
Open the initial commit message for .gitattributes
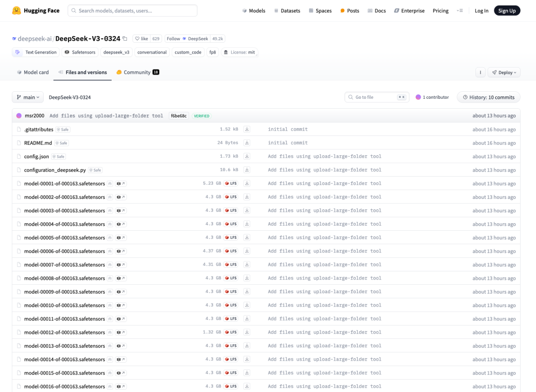coord(287,129)
